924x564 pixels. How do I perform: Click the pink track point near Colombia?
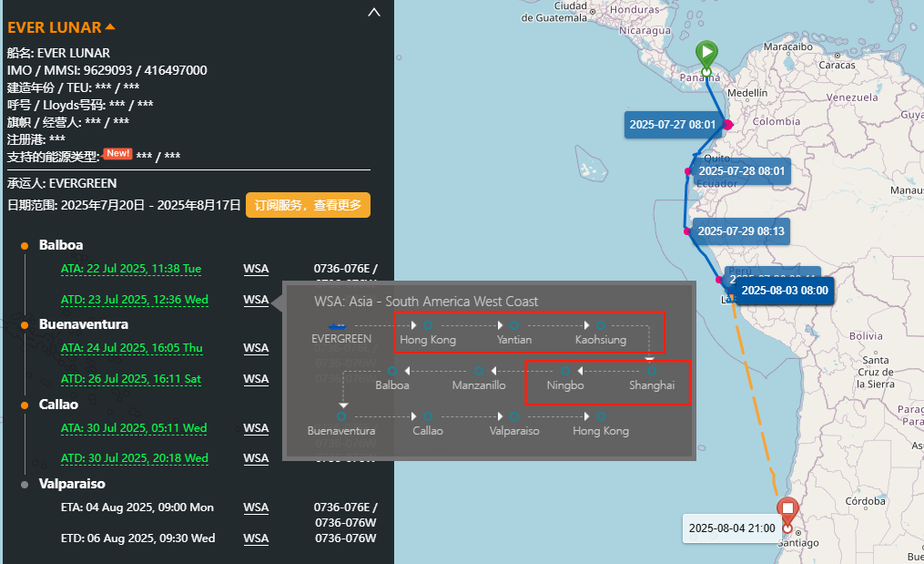(x=727, y=125)
